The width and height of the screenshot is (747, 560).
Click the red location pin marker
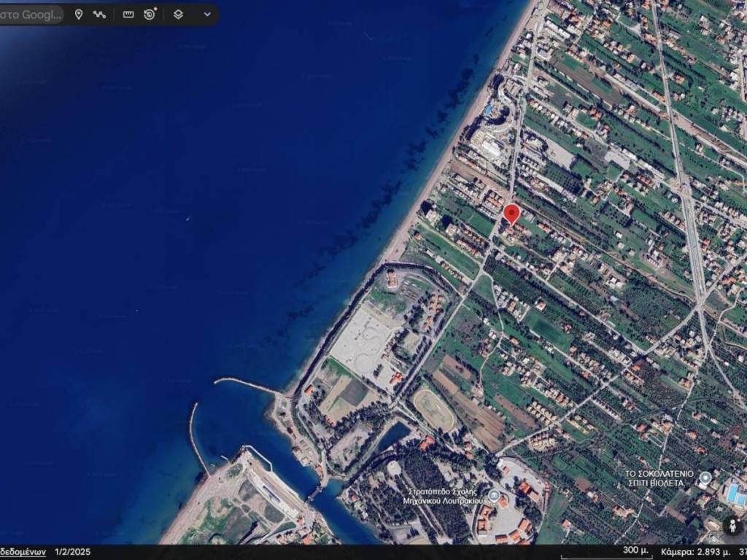click(x=511, y=214)
